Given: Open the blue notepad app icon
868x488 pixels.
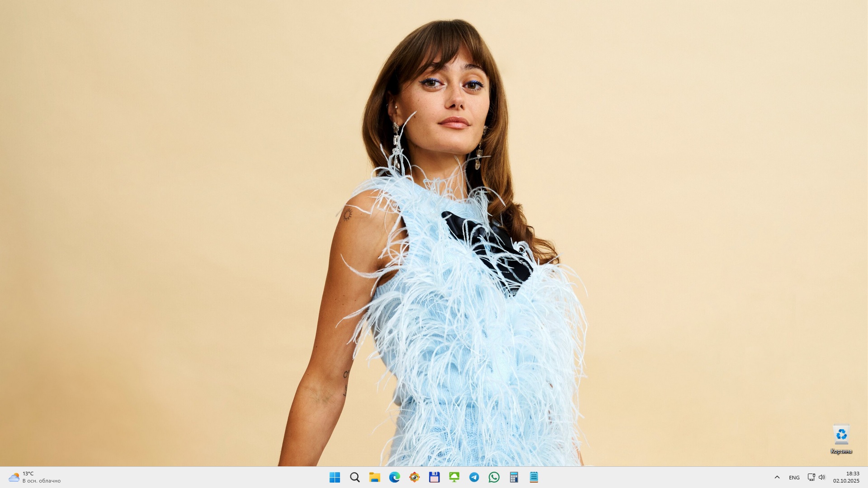Looking at the screenshot, I should (533, 477).
